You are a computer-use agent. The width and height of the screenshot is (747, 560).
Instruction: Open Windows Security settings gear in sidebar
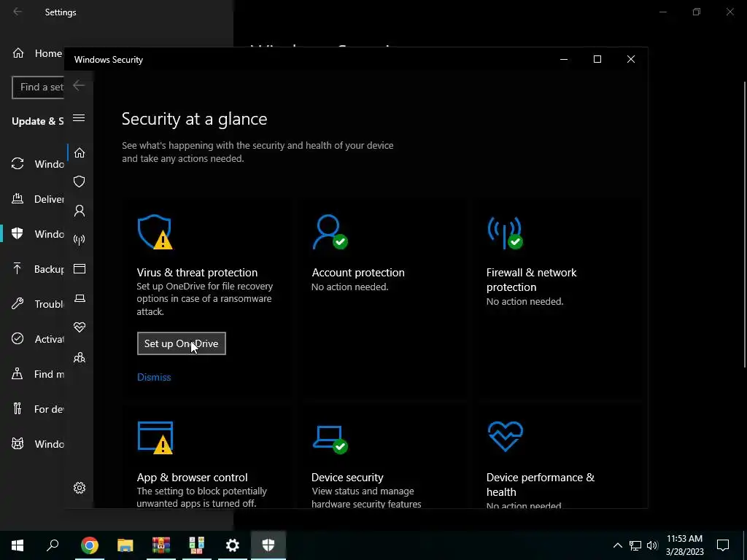click(79, 488)
